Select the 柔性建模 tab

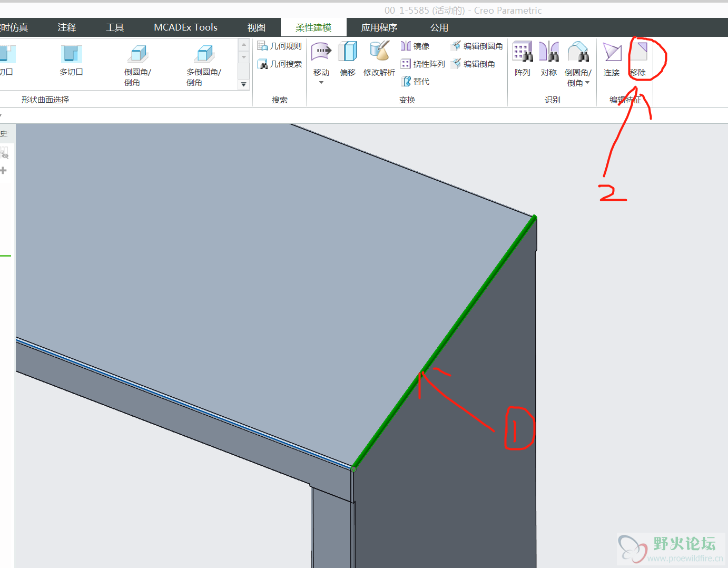[313, 27]
